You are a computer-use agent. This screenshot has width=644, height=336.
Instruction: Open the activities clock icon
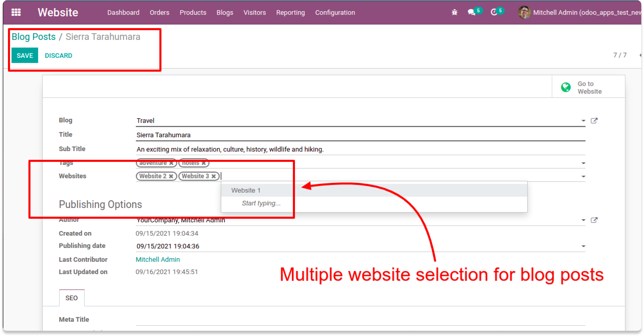(494, 12)
